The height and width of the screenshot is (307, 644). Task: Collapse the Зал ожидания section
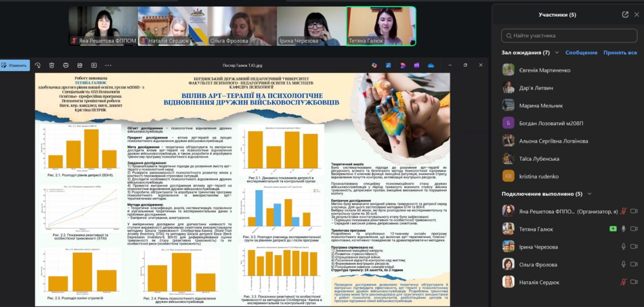557,52
